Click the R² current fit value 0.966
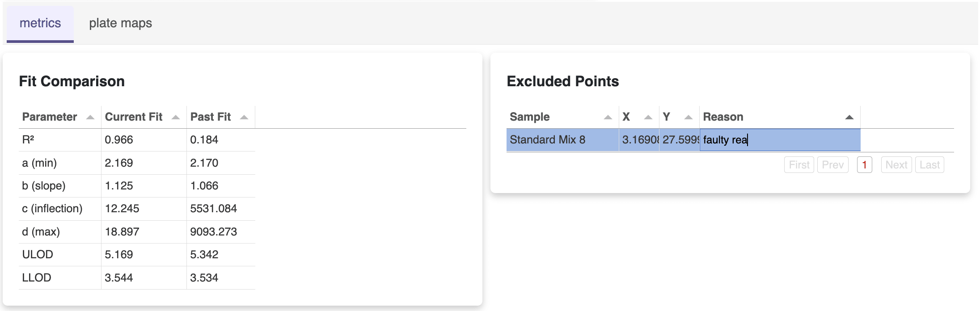 point(119,140)
